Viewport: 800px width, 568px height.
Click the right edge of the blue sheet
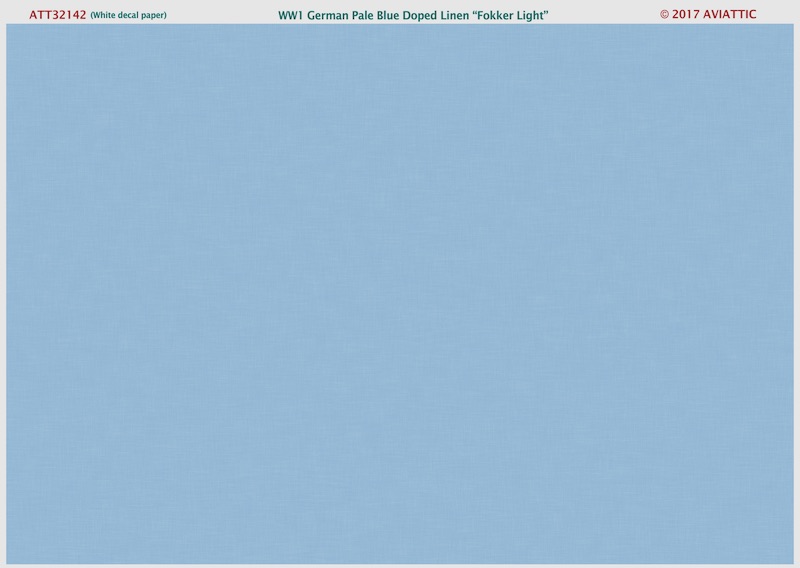tap(792, 293)
